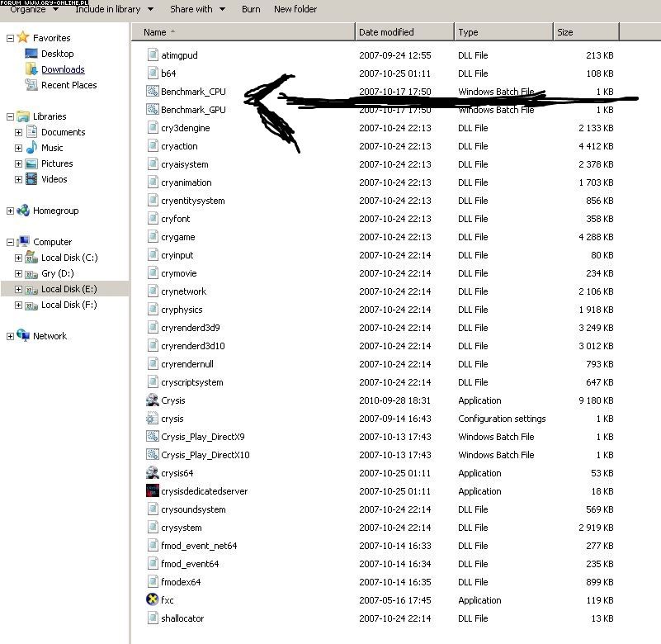
Task: Click the b64 DLL file icon
Action: [x=152, y=73]
